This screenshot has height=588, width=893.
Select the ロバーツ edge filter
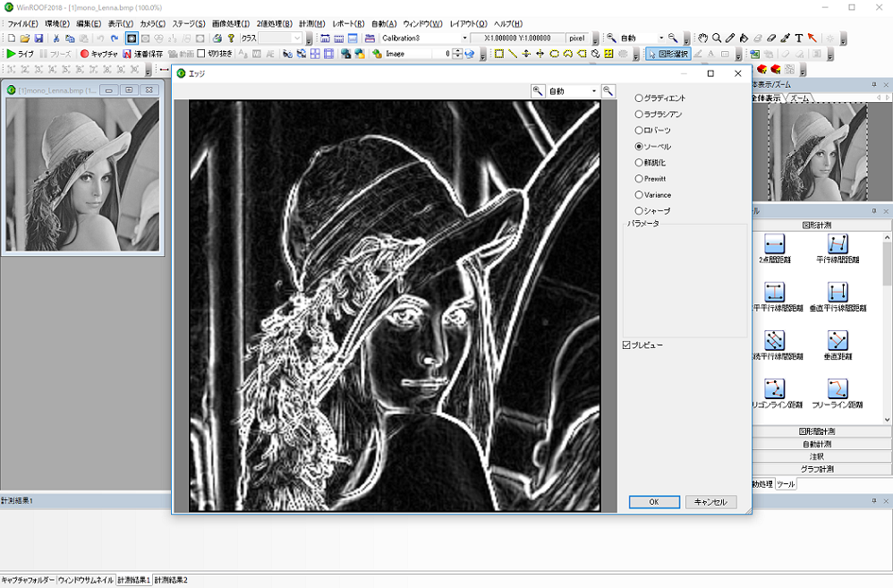point(652,130)
